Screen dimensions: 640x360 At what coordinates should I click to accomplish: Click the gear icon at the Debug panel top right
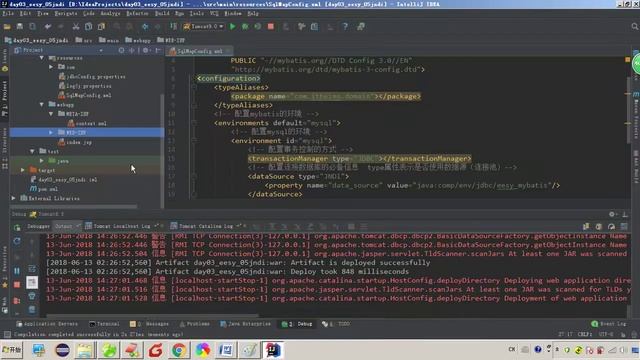tap(611, 214)
